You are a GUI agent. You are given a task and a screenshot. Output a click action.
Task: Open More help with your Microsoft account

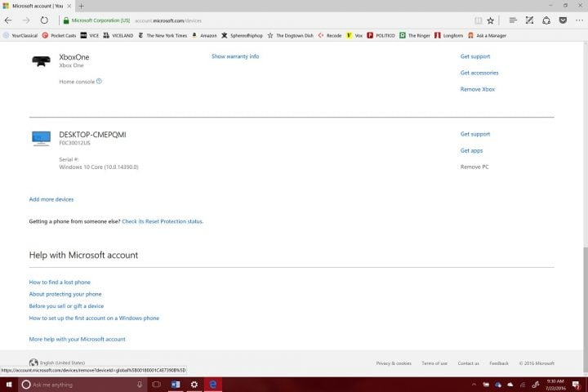click(78, 339)
